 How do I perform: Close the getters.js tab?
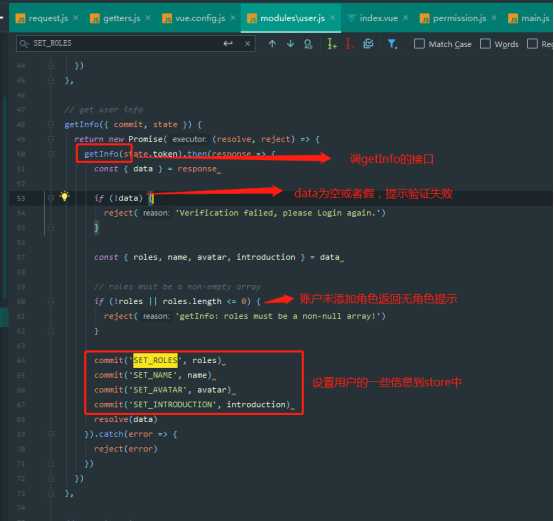pyautogui.click(x=148, y=18)
